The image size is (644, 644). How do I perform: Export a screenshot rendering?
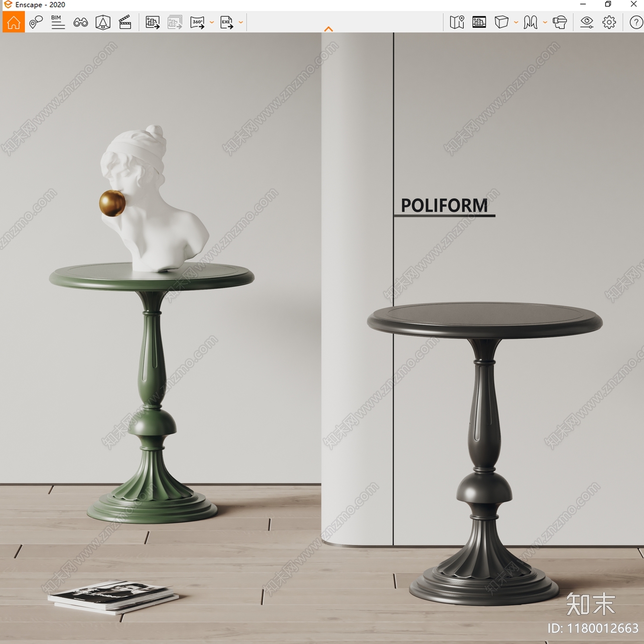[153, 22]
